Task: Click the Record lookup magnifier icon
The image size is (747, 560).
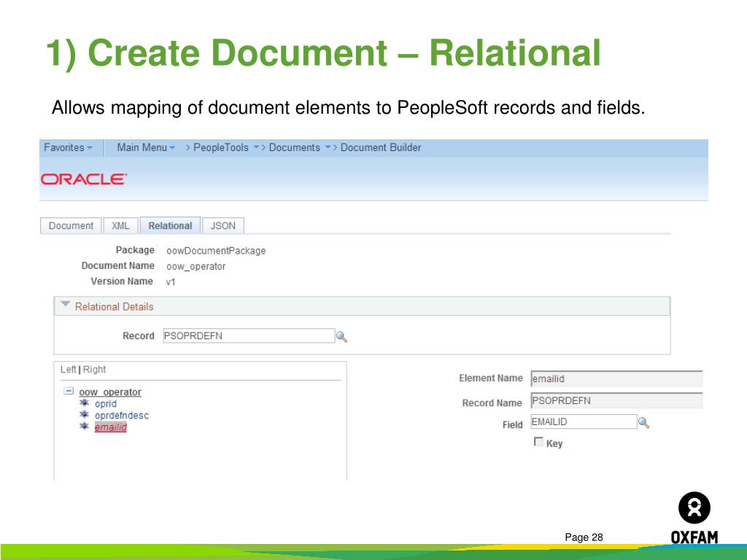Action: click(341, 337)
